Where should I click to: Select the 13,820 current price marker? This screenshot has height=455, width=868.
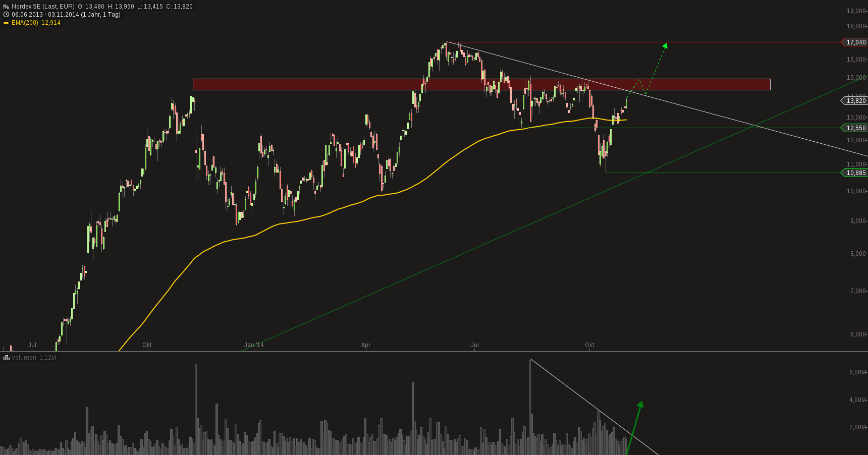(854, 101)
